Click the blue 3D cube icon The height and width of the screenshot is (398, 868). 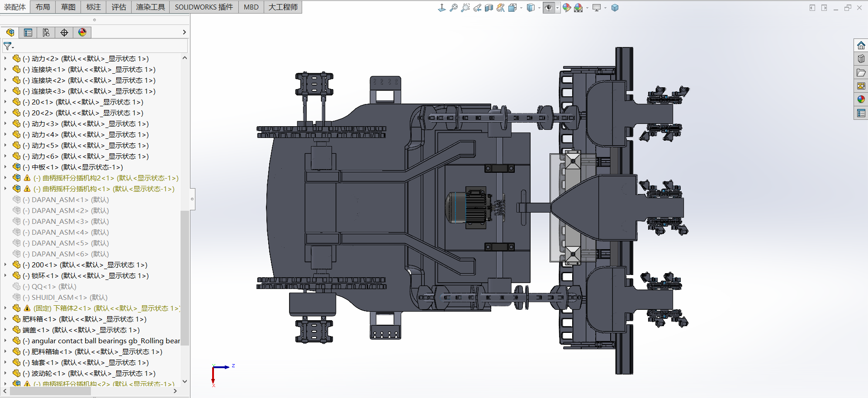(615, 8)
